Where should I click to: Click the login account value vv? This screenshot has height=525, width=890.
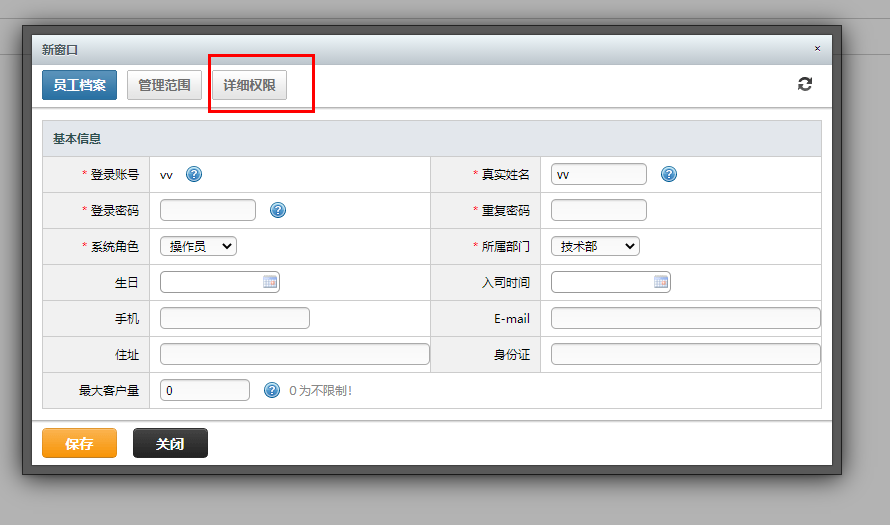[x=166, y=175]
